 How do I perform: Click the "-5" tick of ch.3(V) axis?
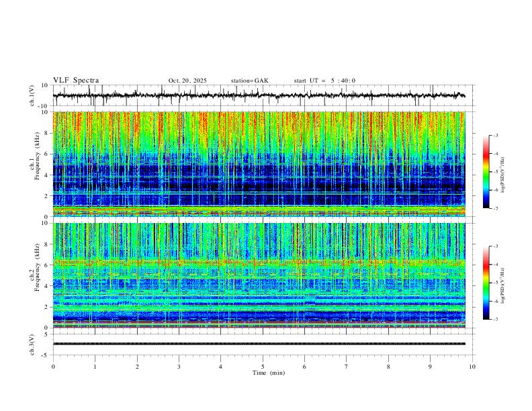pyautogui.click(x=46, y=355)
